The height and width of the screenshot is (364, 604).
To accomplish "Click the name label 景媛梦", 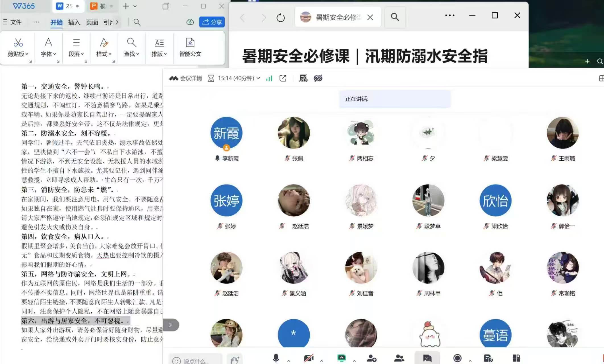I will coord(365,226).
